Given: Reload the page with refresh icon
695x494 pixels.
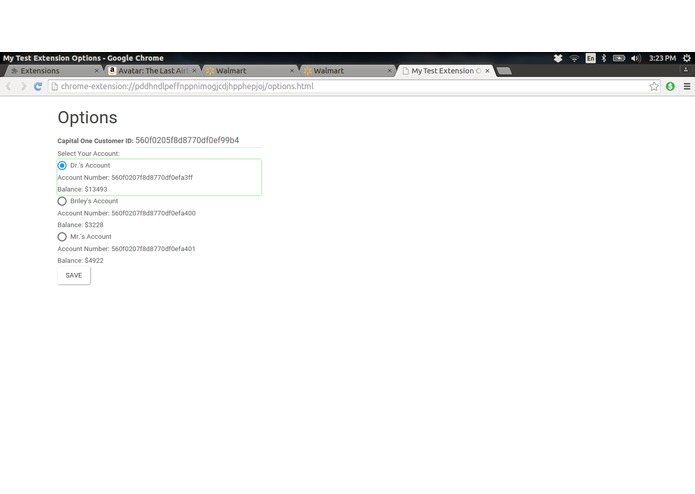Looking at the screenshot, I should point(38,86).
